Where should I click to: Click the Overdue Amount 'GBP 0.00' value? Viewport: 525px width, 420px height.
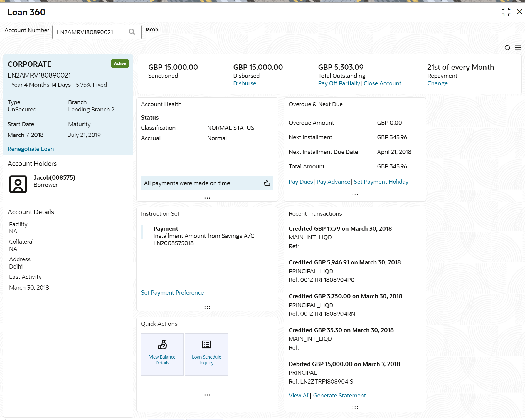[389, 123]
